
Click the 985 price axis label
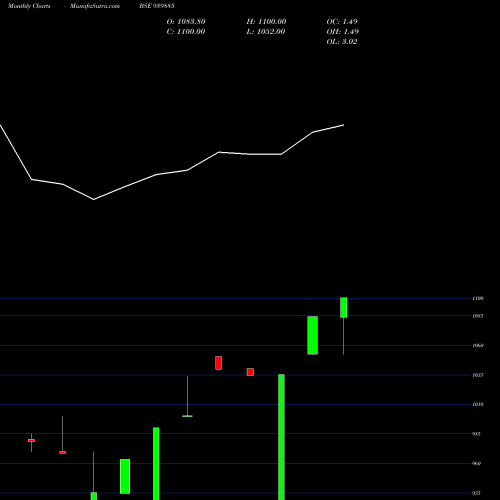point(477,434)
